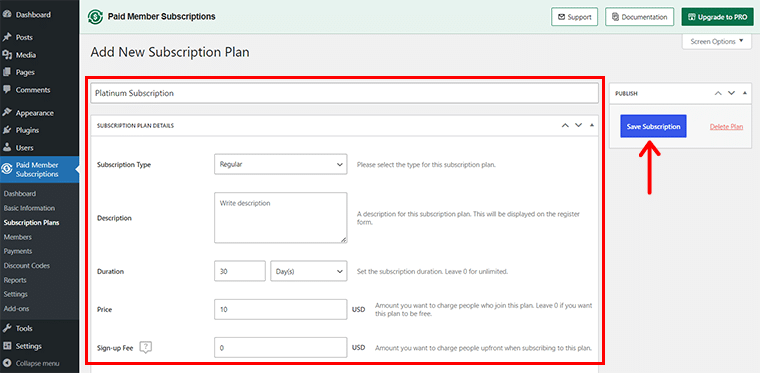The width and height of the screenshot is (760, 373).
Task: Open Basic Information submenu item
Action: [x=29, y=208]
